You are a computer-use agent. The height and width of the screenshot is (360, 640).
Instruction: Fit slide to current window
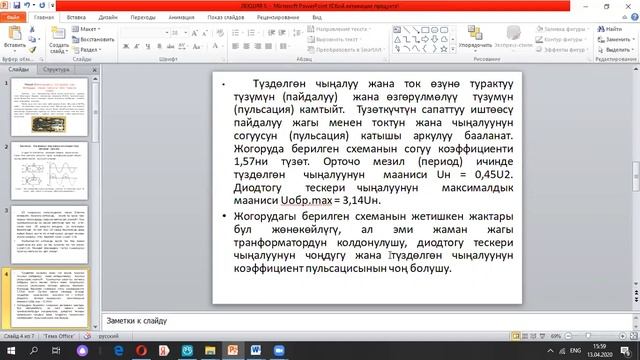633,336
